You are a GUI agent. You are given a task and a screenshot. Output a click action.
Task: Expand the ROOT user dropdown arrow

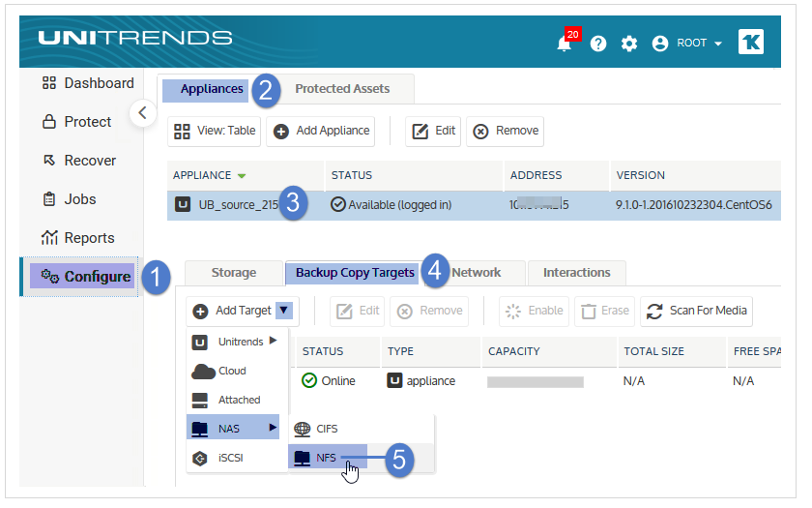pos(717,44)
